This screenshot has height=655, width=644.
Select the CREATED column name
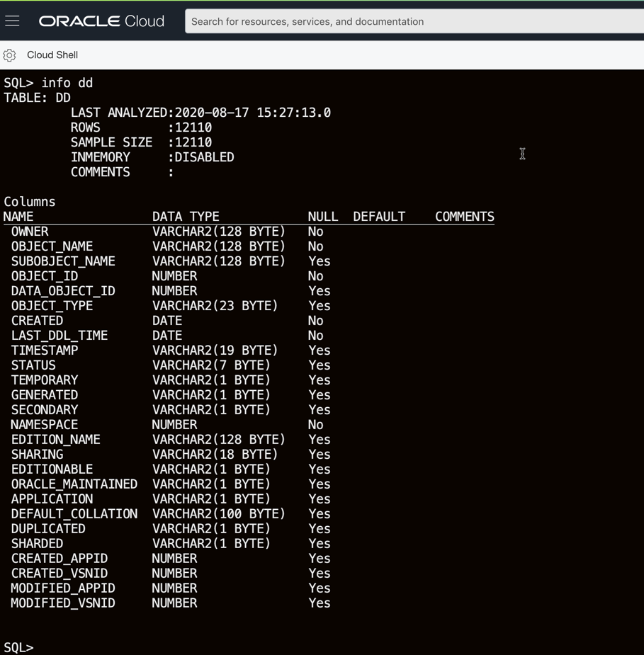point(37,320)
